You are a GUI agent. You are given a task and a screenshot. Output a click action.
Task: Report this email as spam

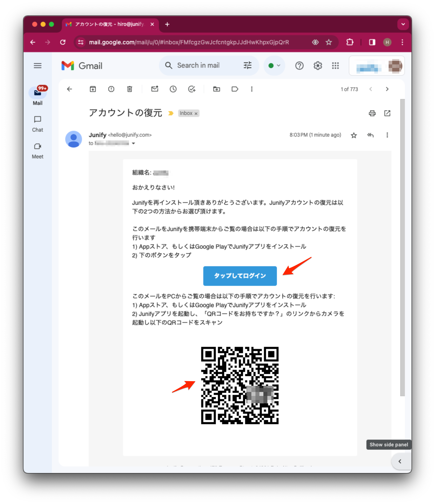pos(111,89)
